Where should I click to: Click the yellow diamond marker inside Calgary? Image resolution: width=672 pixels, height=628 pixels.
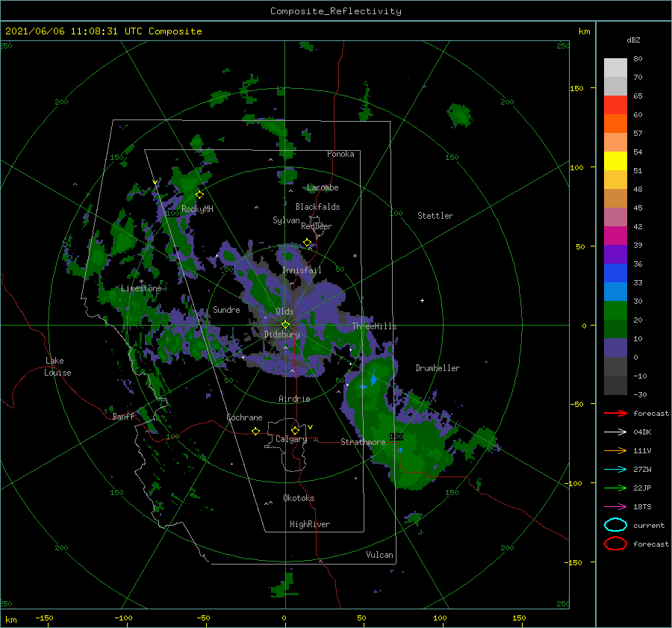point(295,430)
